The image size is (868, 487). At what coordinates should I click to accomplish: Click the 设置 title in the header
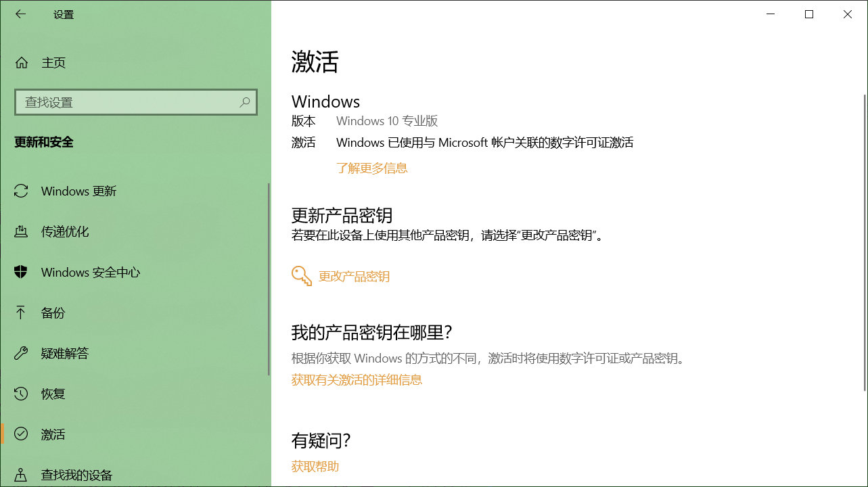click(x=64, y=14)
